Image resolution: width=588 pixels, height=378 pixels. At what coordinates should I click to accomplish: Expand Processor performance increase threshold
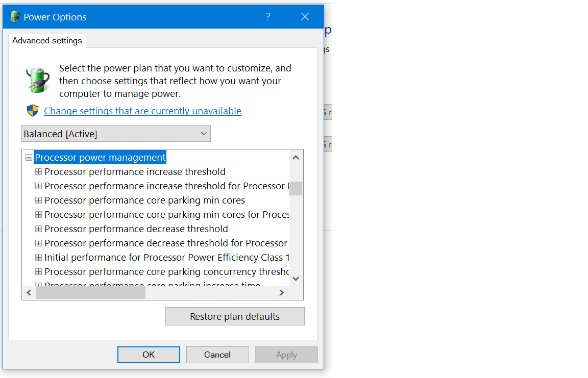tap(38, 171)
